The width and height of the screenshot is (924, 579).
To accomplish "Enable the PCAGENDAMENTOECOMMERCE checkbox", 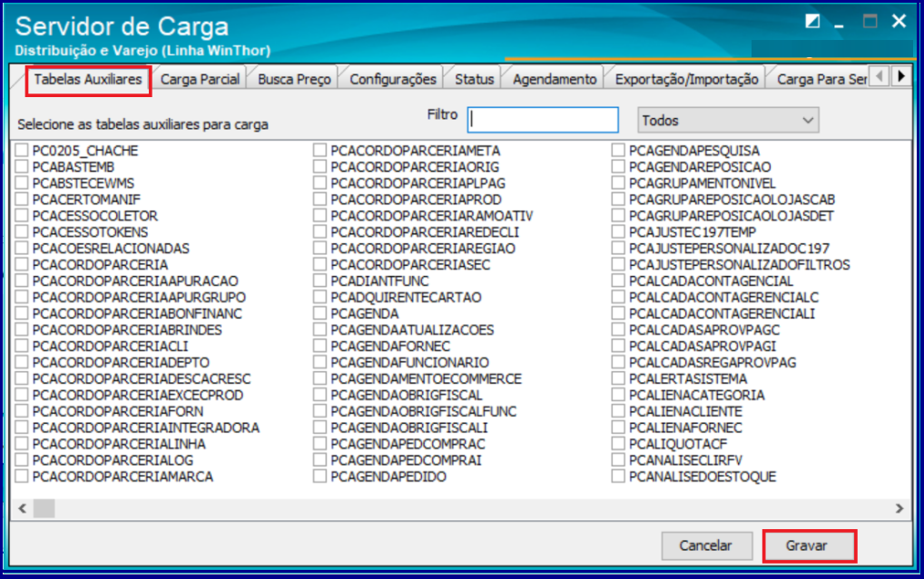I will pos(320,378).
